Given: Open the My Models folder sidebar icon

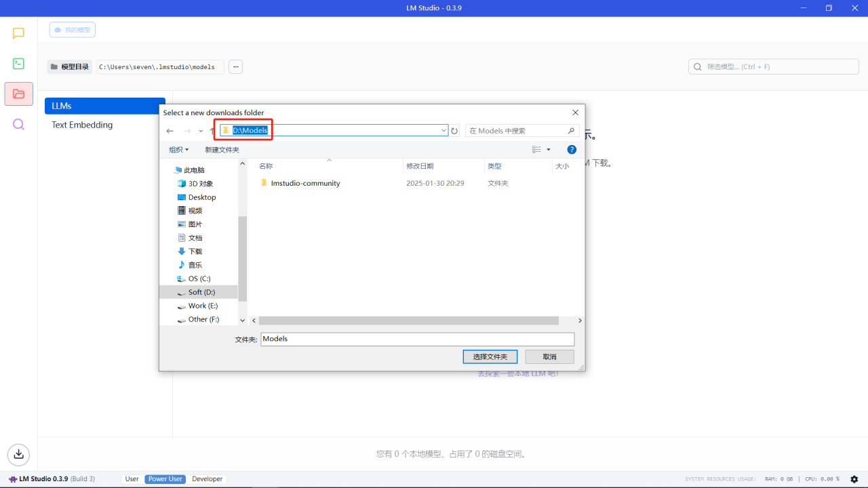Looking at the screenshot, I should (18, 94).
